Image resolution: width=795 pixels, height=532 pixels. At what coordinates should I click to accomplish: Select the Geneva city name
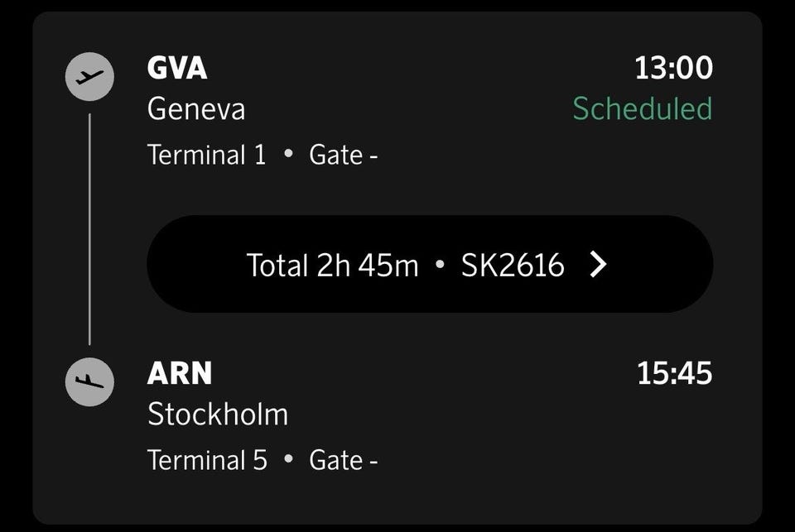(x=196, y=109)
